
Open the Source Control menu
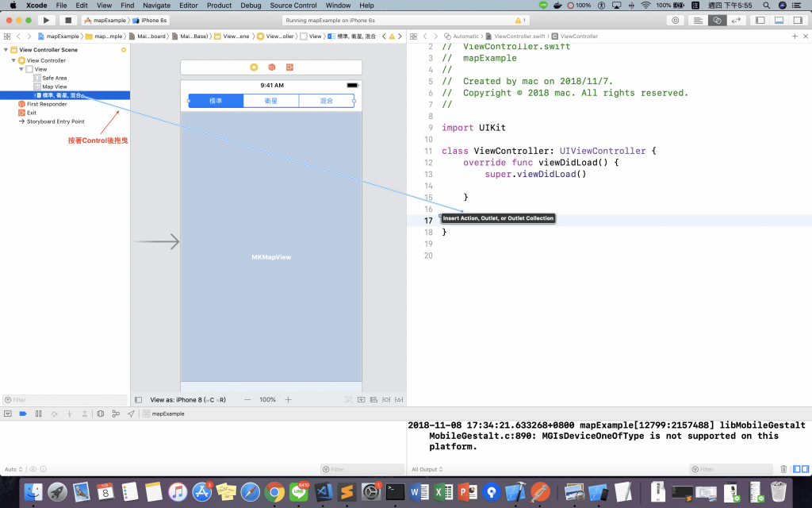(293, 6)
